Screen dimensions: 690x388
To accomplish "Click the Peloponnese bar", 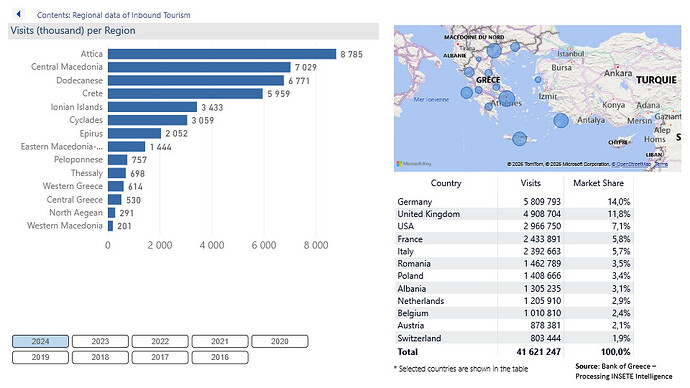I will point(117,160).
